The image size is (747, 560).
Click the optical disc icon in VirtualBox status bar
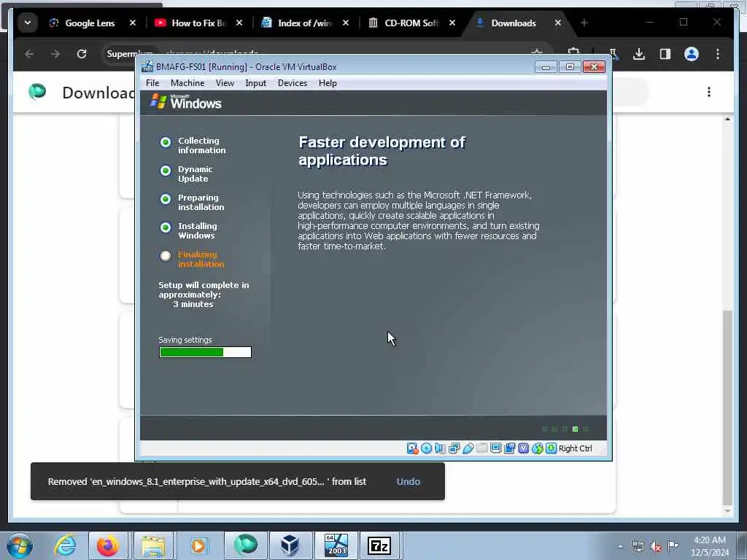[x=426, y=448]
